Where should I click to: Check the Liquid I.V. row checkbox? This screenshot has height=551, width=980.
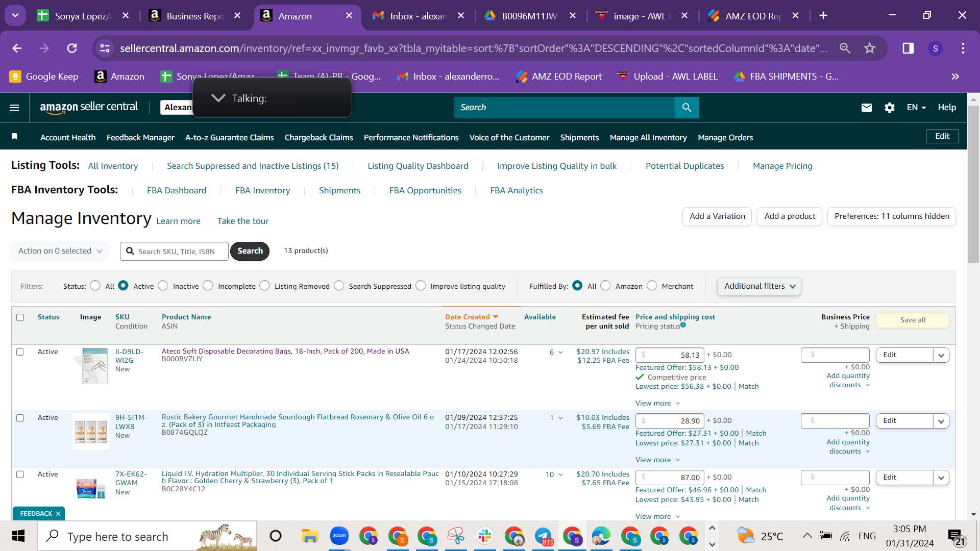click(20, 474)
